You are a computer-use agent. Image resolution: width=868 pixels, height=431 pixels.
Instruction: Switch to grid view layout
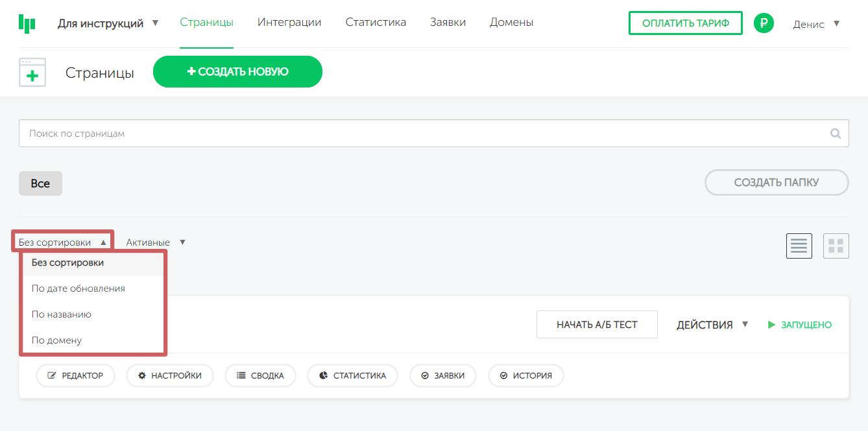[x=836, y=246]
